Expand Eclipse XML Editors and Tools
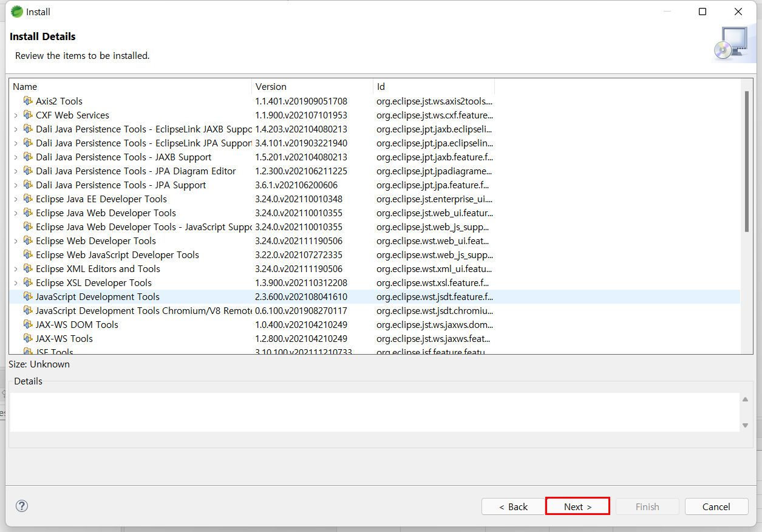The width and height of the screenshot is (762, 532). tap(15, 268)
